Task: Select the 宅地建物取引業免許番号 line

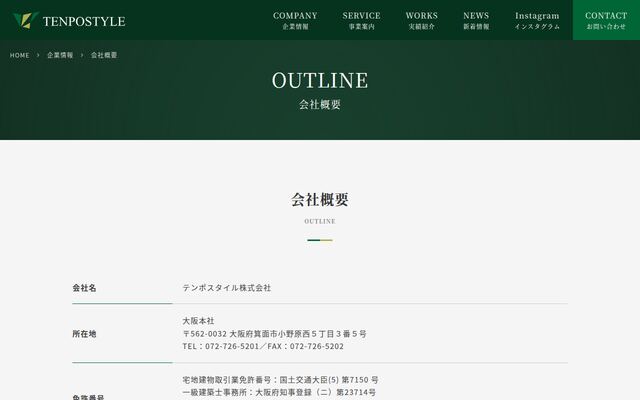Action: (280, 380)
